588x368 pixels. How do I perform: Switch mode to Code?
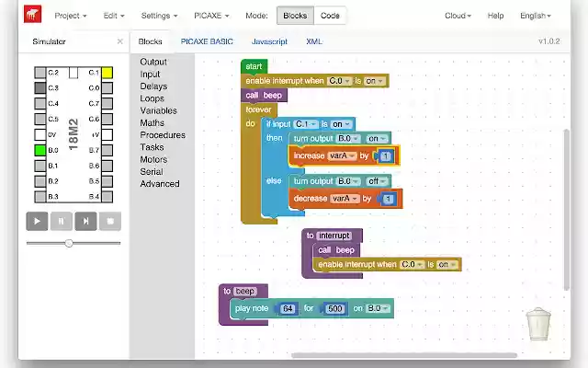pyautogui.click(x=330, y=16)
